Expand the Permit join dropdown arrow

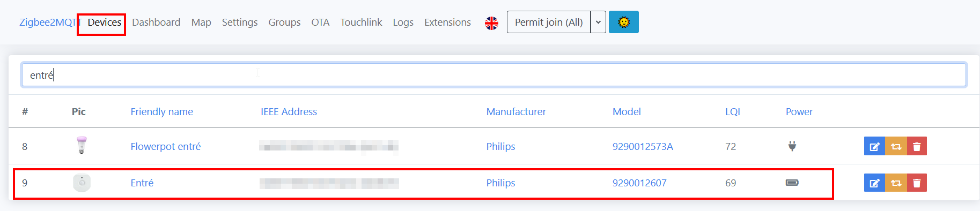(x=598, y=22)
